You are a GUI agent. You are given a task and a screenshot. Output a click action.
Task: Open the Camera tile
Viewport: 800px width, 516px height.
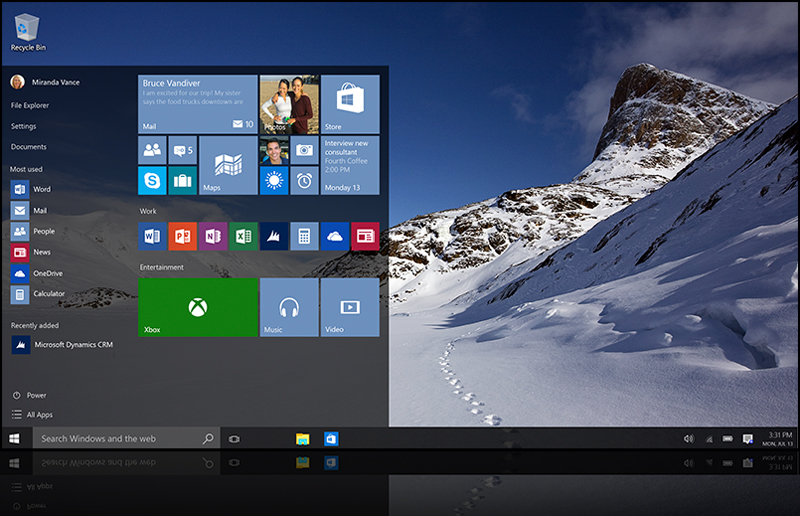point(304,151)
